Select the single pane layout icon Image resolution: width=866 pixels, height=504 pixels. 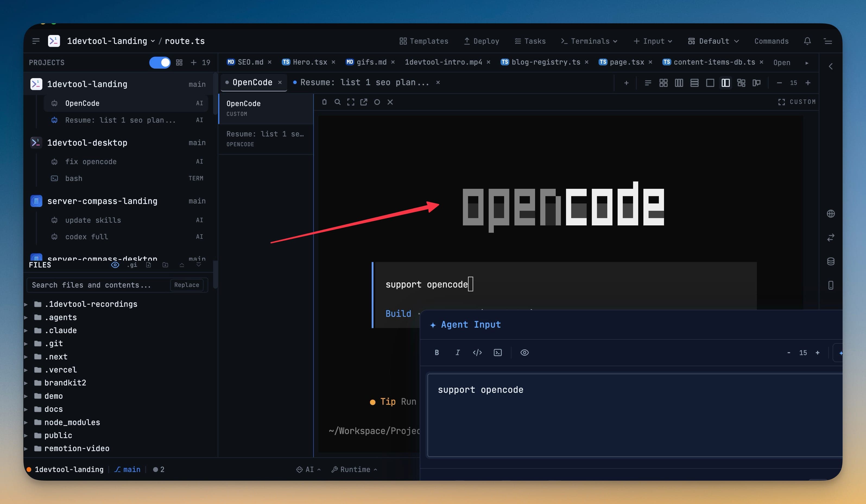(x=710, y=83)
